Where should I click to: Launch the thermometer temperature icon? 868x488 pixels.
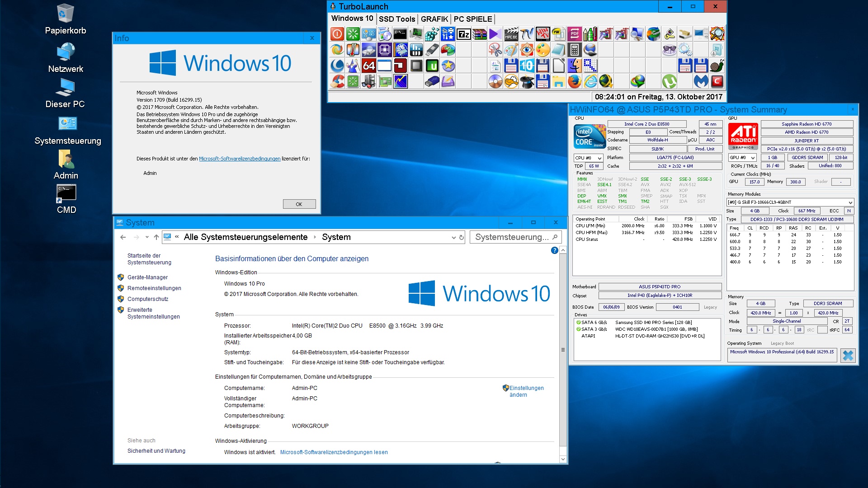point(353,50)
